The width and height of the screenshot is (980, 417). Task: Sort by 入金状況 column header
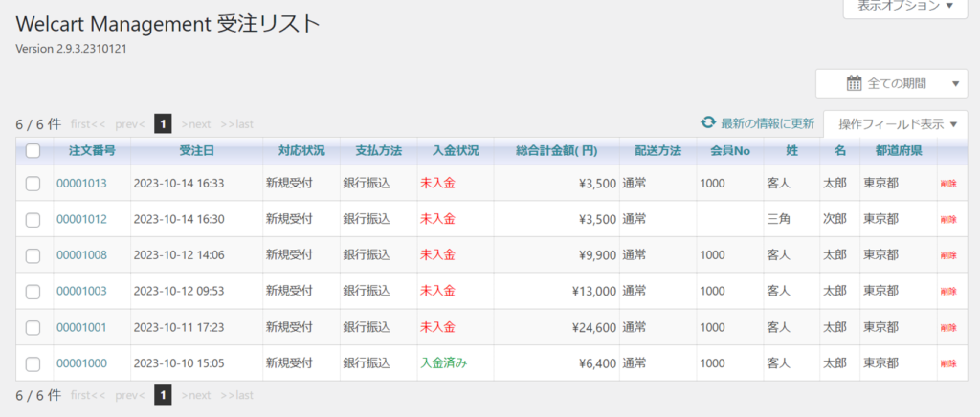(455, 150)
